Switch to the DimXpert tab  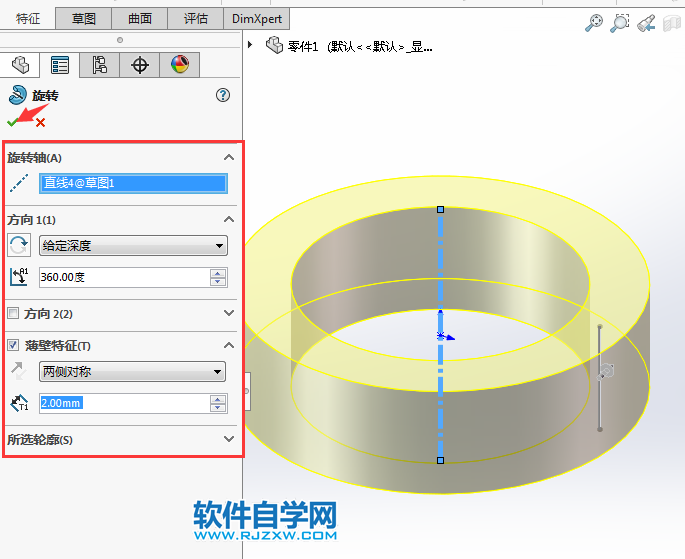pos(257,19)
